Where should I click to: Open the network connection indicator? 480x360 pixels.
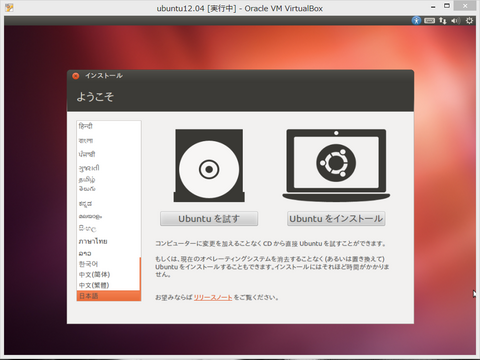pyautogui.click(x=443, y=21)
